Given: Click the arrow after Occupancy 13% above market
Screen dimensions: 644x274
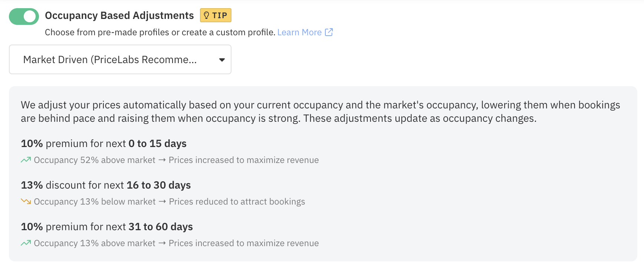Looking at the screenshot, I should pyautogui.click(x=162, y=243).
